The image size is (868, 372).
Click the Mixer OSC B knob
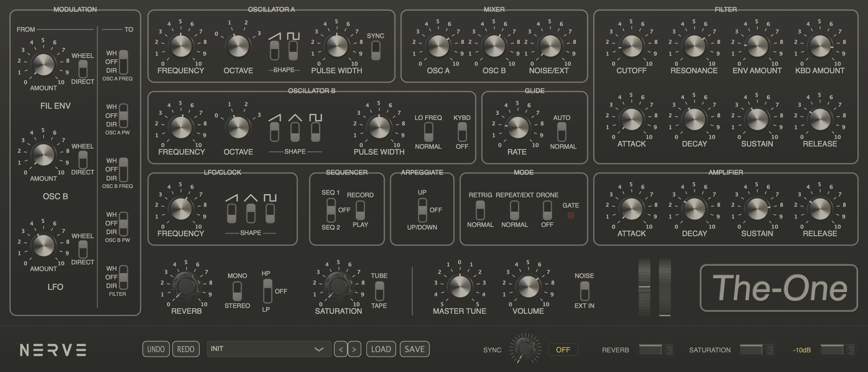[494, 46]
